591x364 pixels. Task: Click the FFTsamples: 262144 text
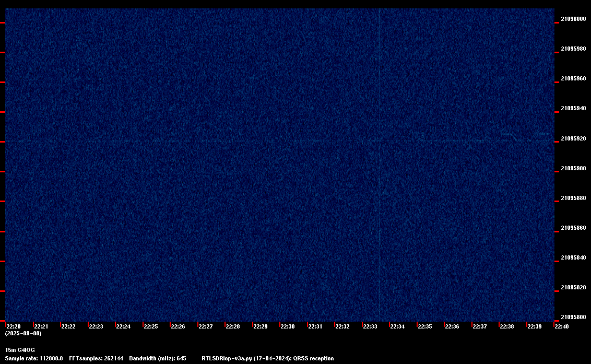[x=96, y=358]
